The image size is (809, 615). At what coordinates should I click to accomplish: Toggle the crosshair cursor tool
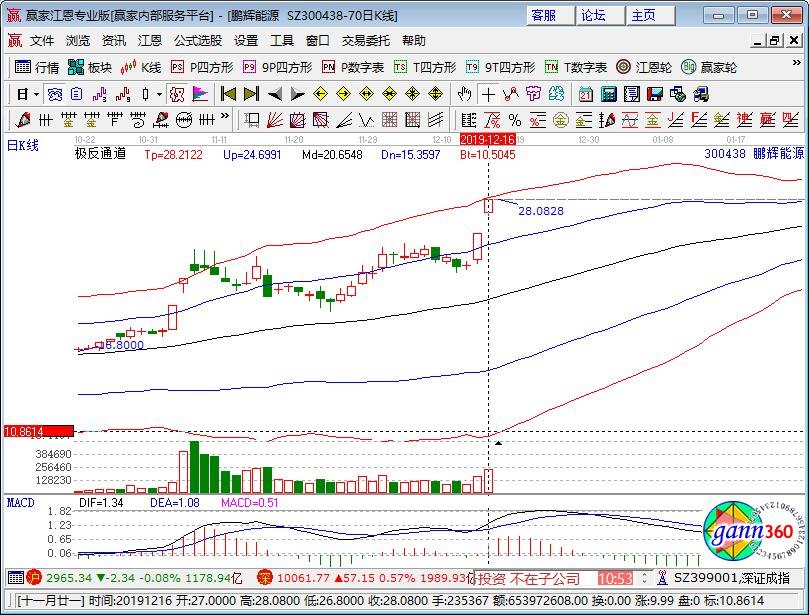(488, 94)
